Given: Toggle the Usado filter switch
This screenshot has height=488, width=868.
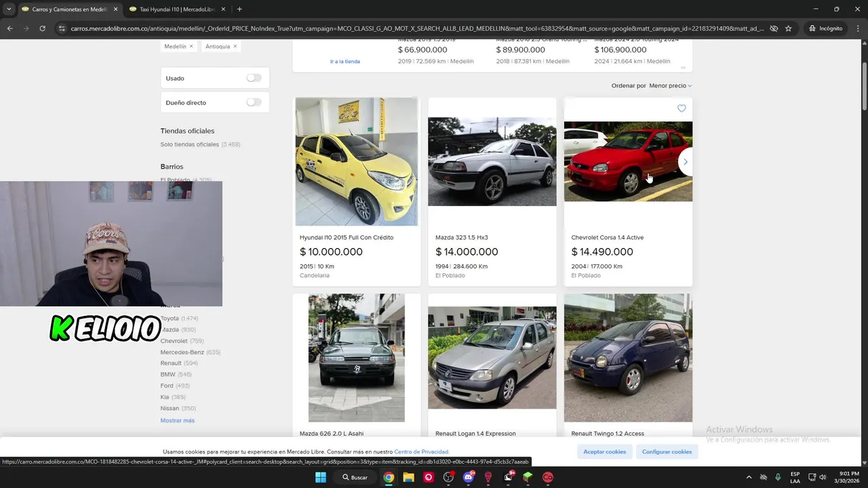Looking at the screenshot, I should point(254,78).
